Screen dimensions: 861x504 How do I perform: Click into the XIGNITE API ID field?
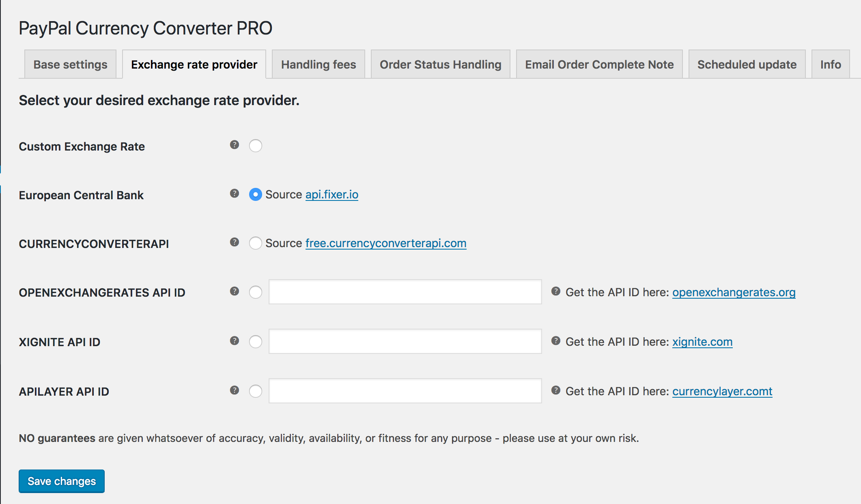pyautogui.click(x=405, y=341)
